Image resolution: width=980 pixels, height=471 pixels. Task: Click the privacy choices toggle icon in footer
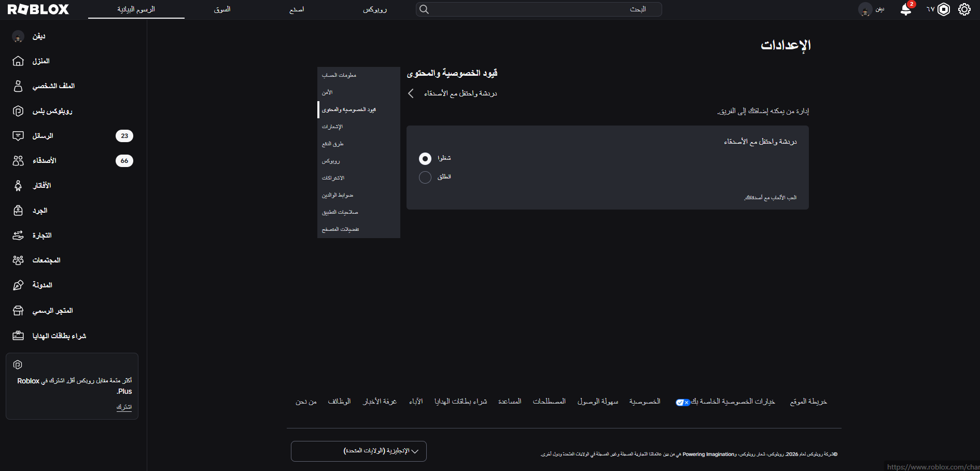coord(683,403)
